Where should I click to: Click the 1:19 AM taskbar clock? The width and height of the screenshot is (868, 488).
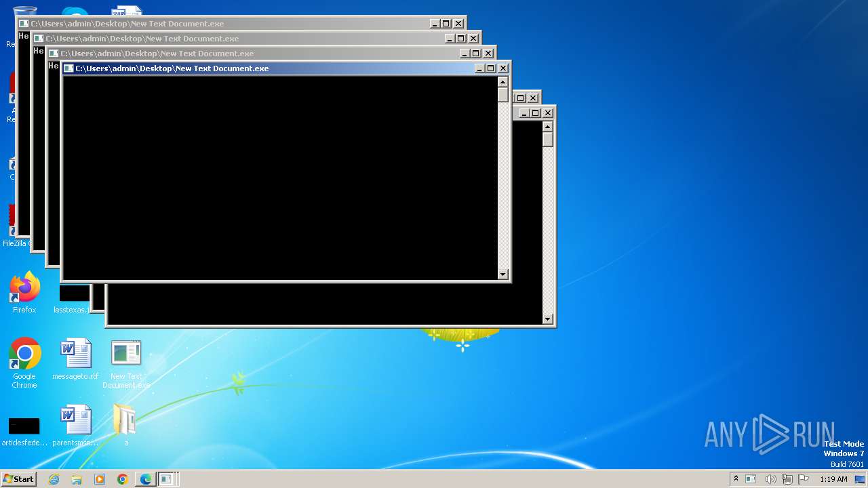coord(833,479)
